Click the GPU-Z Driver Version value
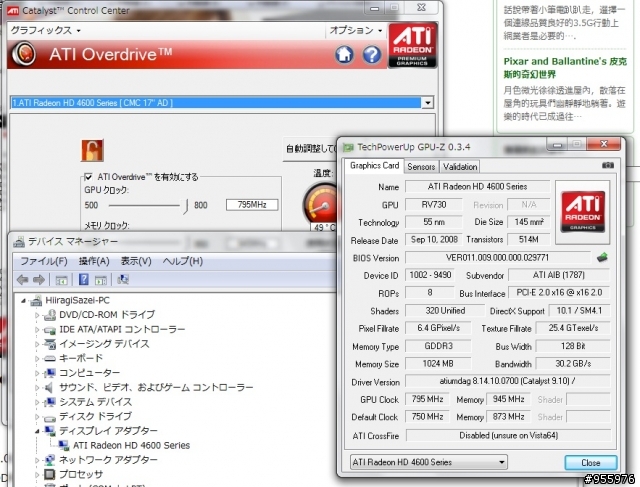The width and height of the screenshot is (640, 487). (507, 381)
